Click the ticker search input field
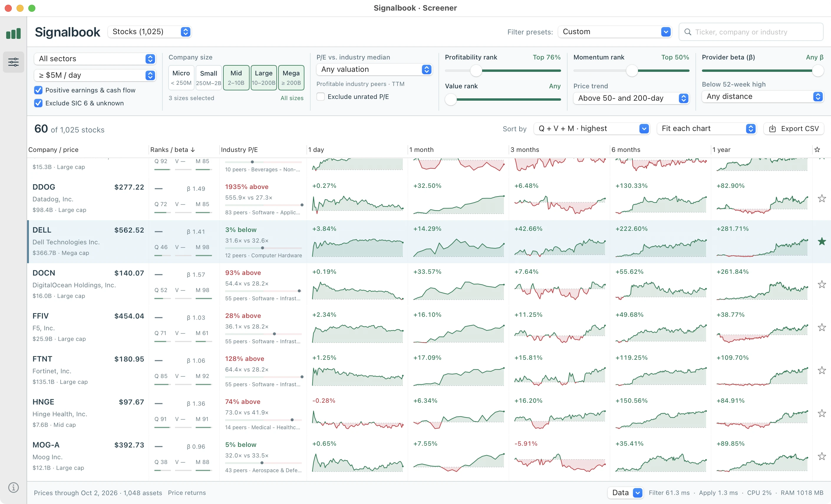831x504 pixels. (751, 32)
